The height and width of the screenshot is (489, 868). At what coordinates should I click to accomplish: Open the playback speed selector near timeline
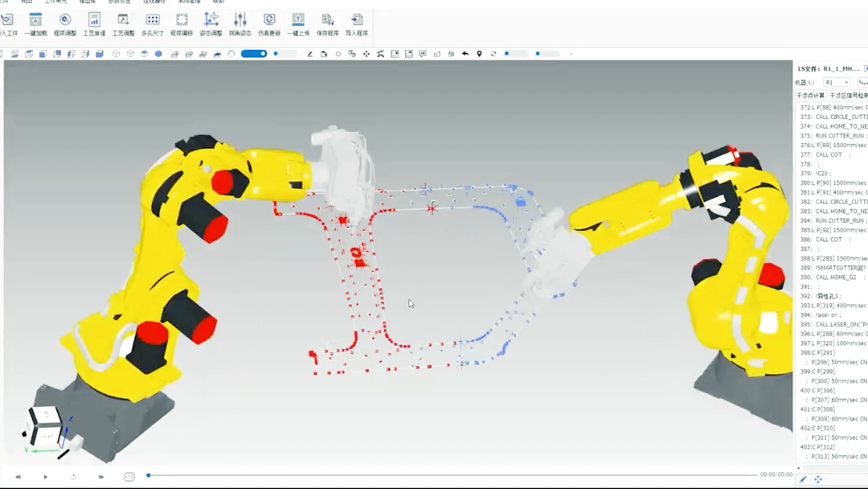click(x=129, y=476)
